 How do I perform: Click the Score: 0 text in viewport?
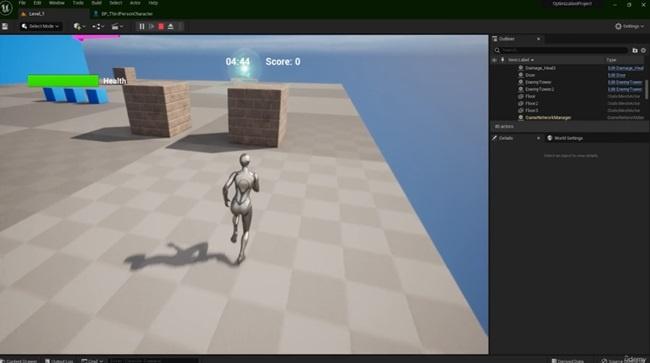(283, 62)
